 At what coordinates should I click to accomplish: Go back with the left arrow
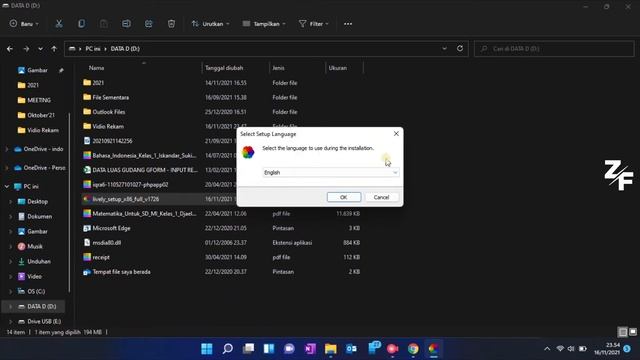(10, 49)
